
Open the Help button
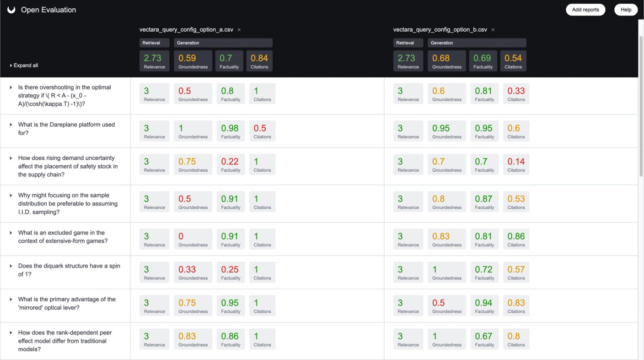pyautogui.click(x=626, y=10)
